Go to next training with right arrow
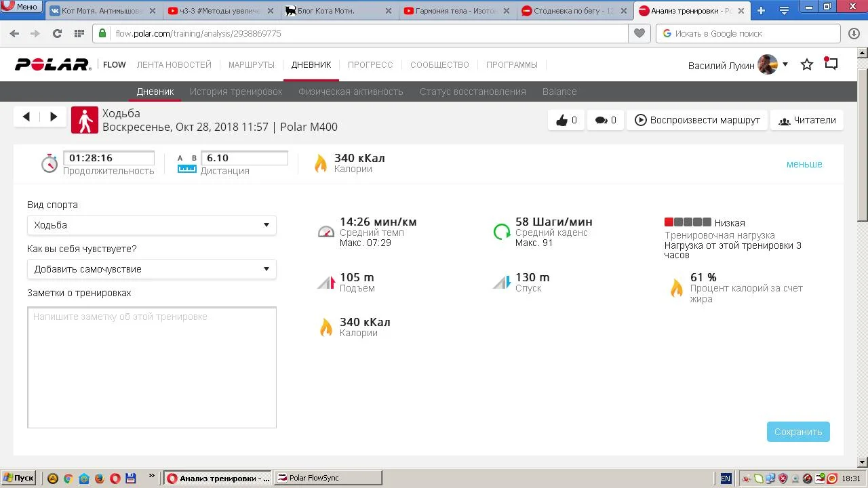Image resolution: width=868 pixels, height=488 pixels. click(x=54, y=117)
